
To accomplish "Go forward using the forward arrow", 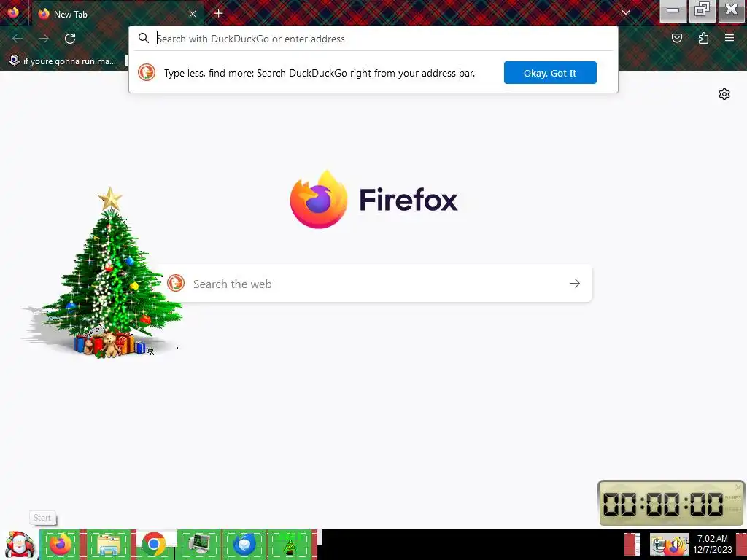I will click(x=44, y=39).
